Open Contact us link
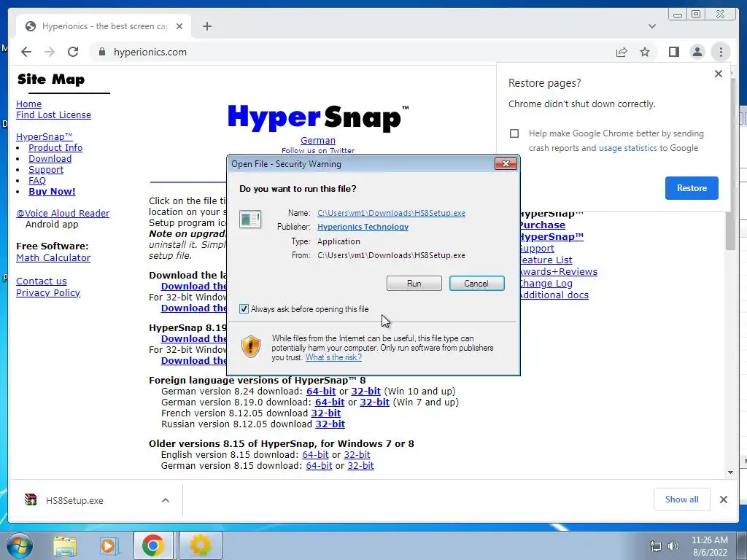The image size is (747, 560). [42, 281]
